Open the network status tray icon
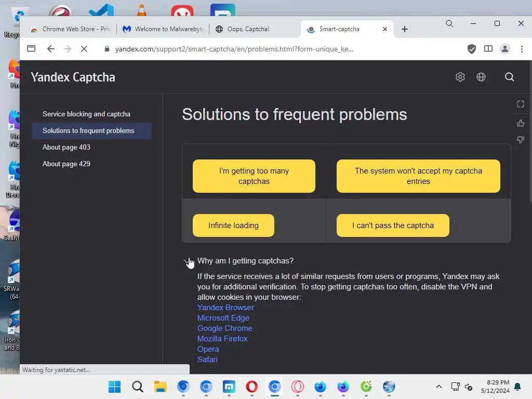 (x=455, y=387)
